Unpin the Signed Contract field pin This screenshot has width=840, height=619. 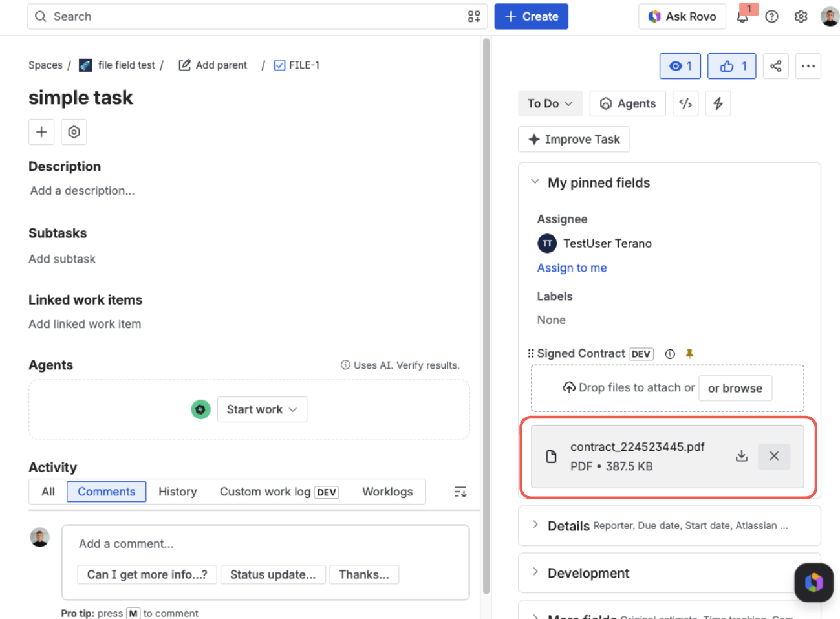[x=689, y=354]
